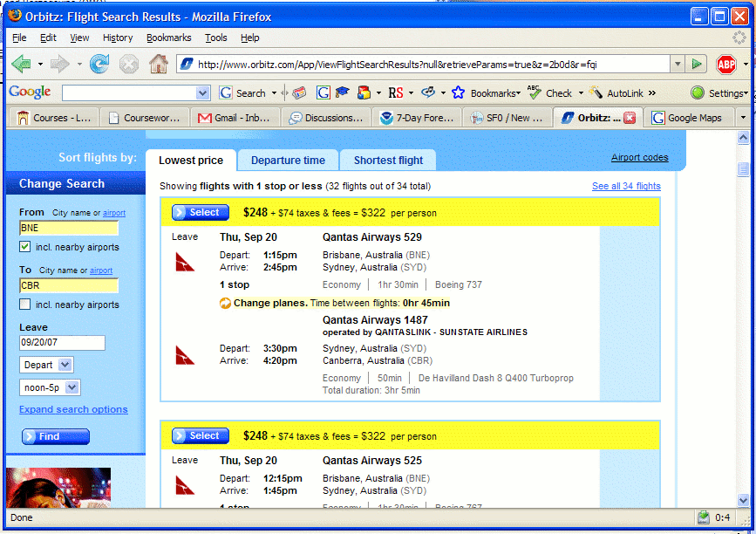The width and height of the screenshot is (756, 534).
Task: Click the From field containing BNE
Action: (x=69, y=228)
